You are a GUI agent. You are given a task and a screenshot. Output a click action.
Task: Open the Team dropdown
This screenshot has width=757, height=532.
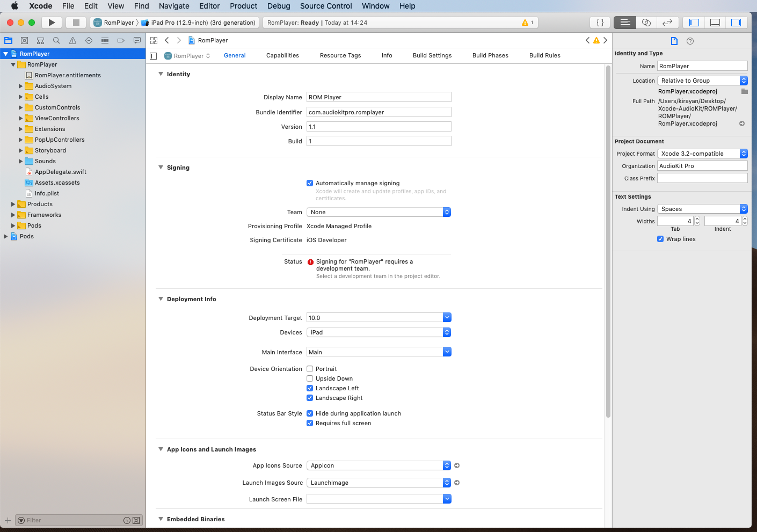379,212
